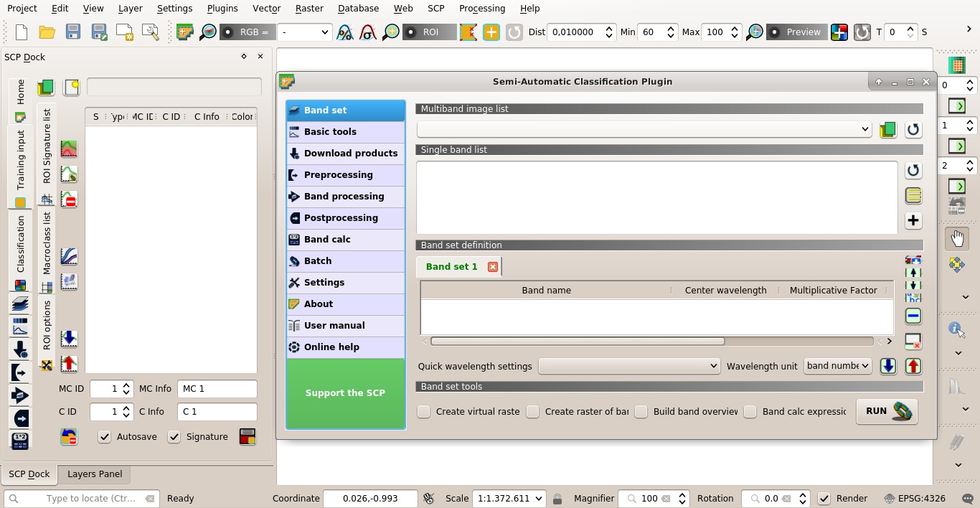The height and width of the screenshot is (508, 980).
Task: Open the Online help entry
Action: click(346, 347)
